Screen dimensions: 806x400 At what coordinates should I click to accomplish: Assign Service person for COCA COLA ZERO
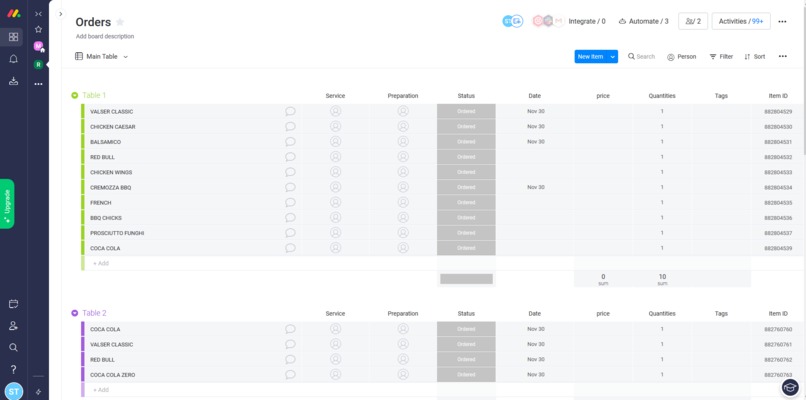pyautogui.click(x=335, y=374)
